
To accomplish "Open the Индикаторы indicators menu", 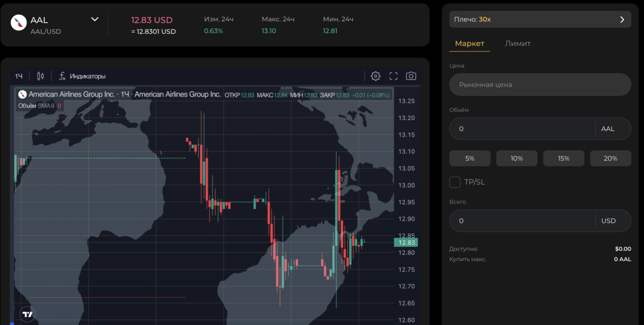I will click(x=82, y=76).
